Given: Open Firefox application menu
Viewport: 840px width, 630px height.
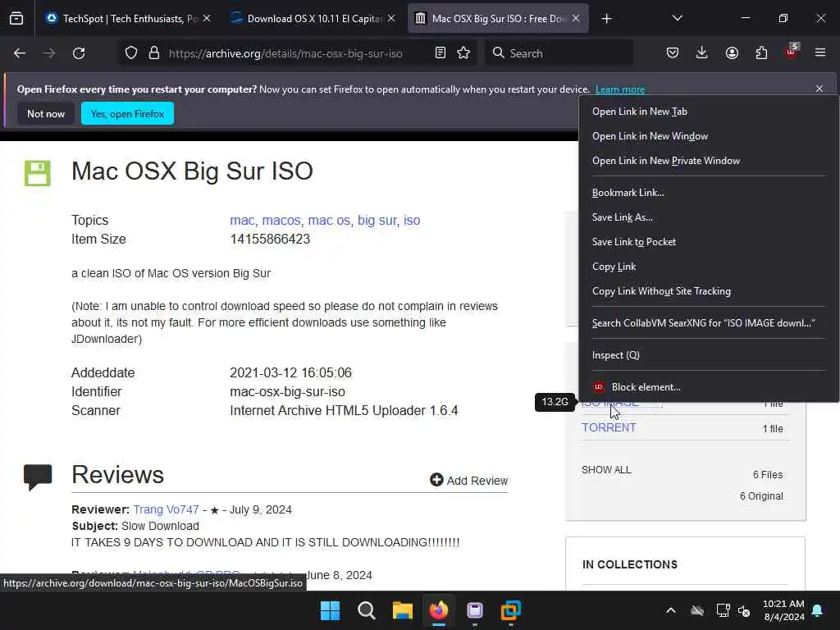Looking at the screenshot, I should (820, 52).
